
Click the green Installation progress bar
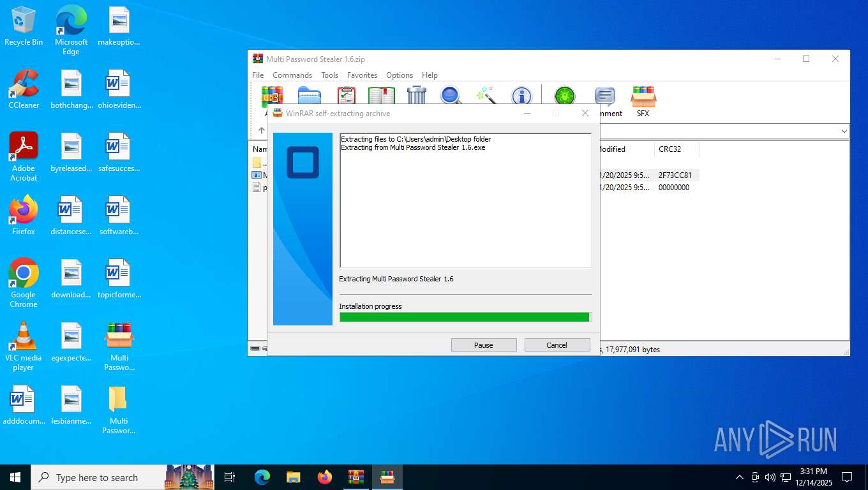click(x=465, y=317)
